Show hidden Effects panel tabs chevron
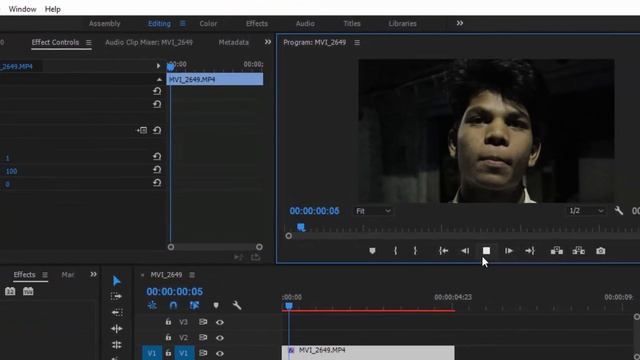Image resolution: width=640 pixels, height=360 pixels. pos(93,274)
